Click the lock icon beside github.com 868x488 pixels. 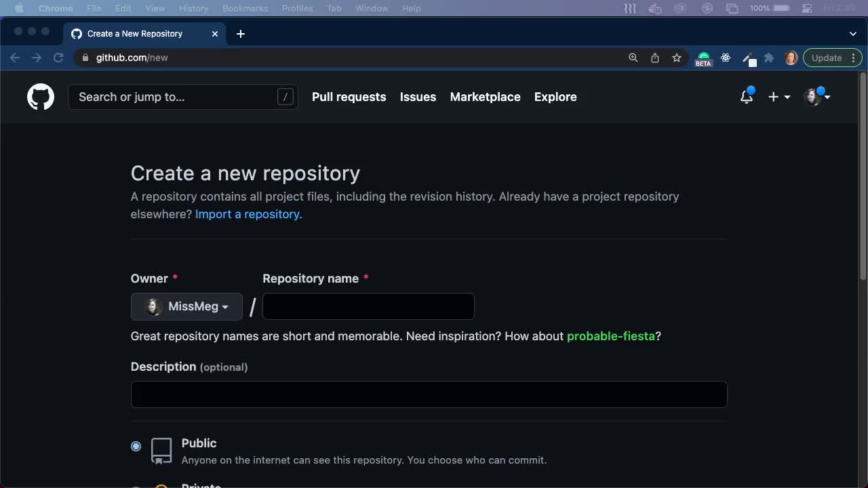coord(85,58)
